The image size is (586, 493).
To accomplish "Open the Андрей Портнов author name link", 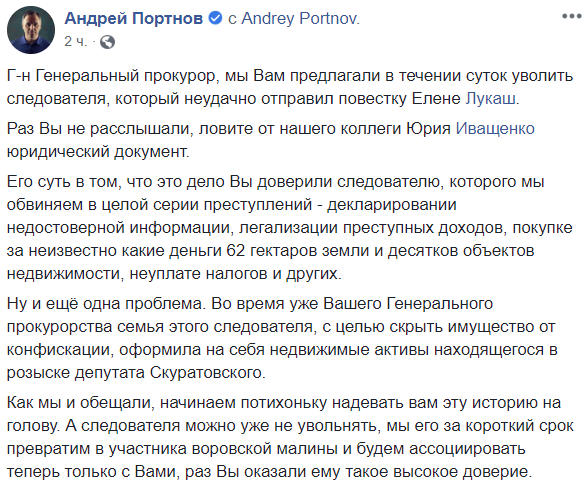I will (134, 18).
